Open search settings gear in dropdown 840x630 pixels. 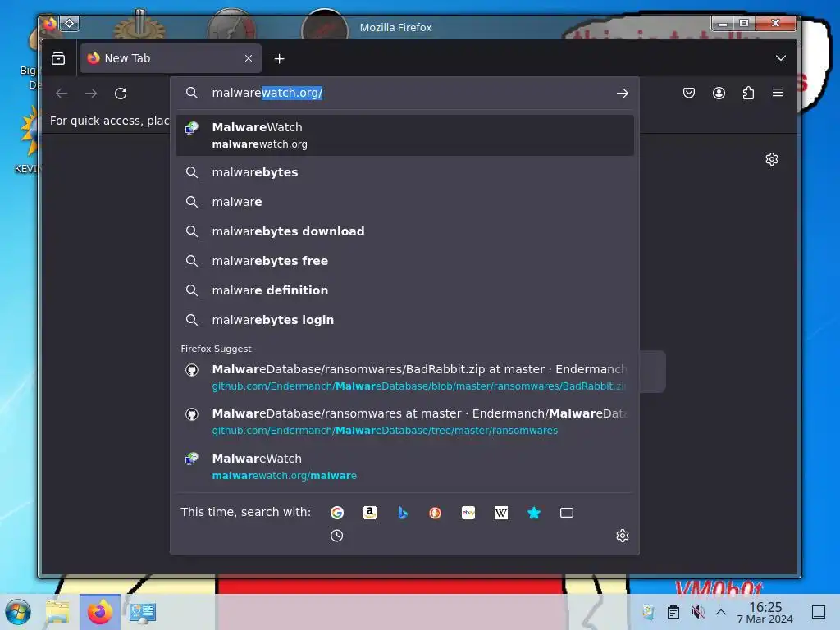622,536
